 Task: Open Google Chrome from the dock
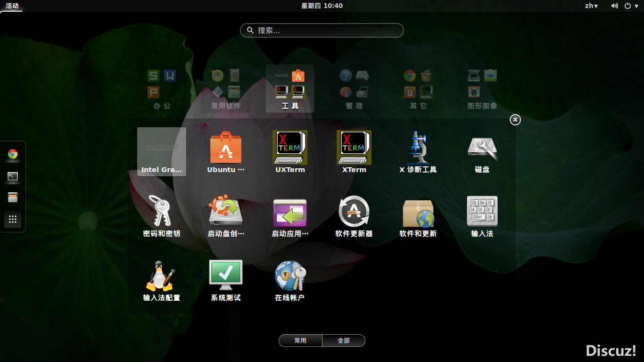(13, 154)
